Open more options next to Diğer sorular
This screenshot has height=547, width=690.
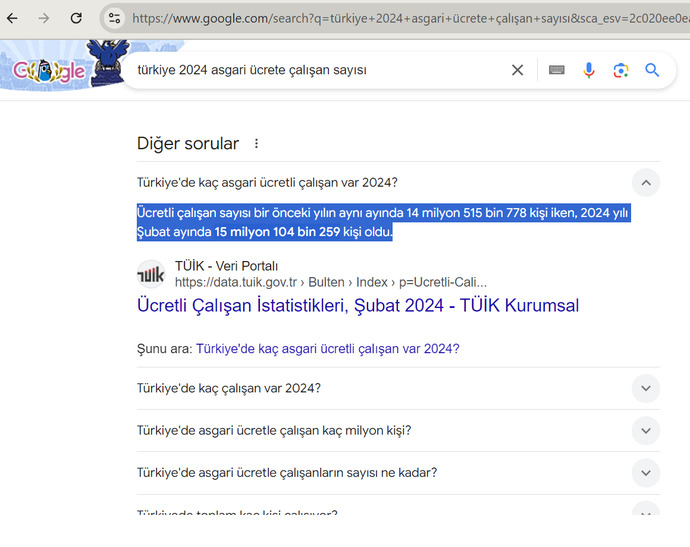coord(256,143)
